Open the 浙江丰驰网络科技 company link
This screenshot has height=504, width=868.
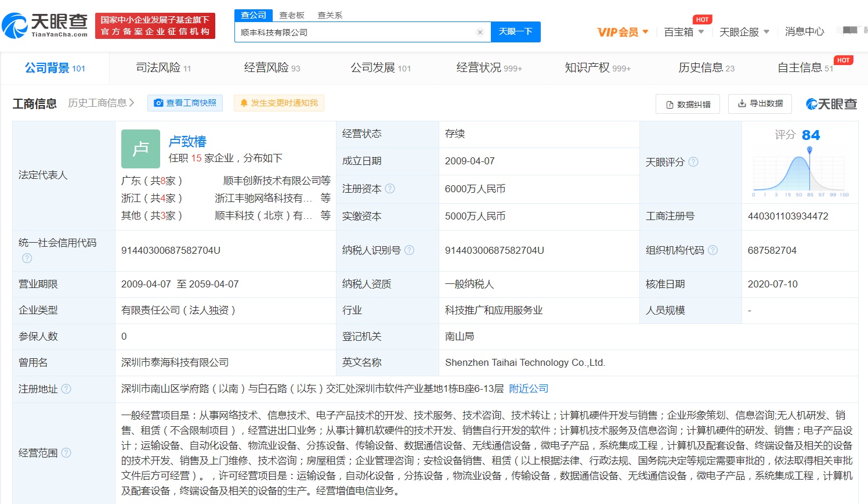coord(264,198)
